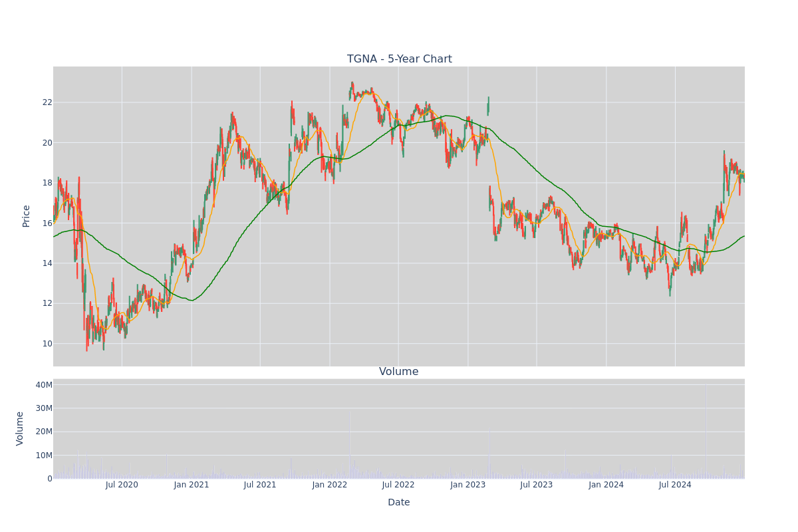Click the price axis value 16
This screenshot has width=798, height=532.
[47, 223]
